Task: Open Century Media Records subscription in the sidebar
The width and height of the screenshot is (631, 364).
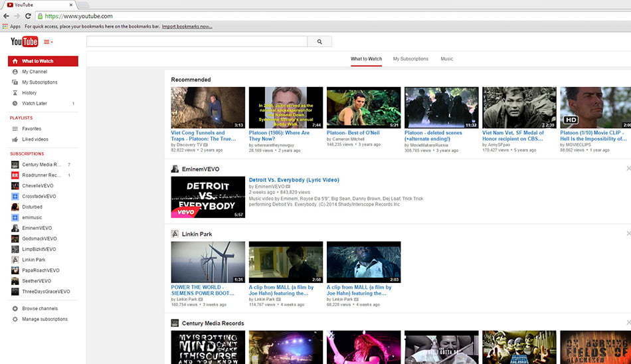Action: point(41,165)
